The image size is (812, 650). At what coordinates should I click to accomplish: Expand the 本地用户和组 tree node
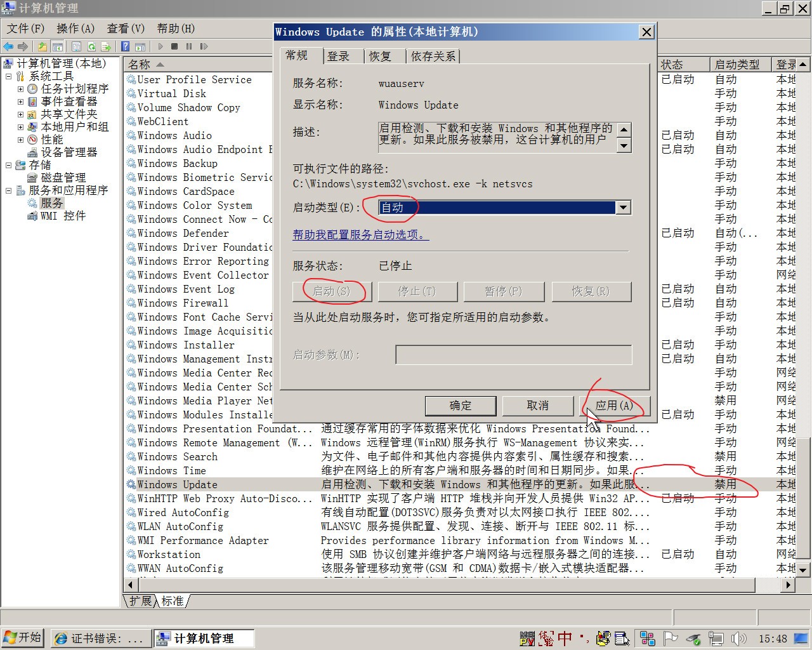20,127
